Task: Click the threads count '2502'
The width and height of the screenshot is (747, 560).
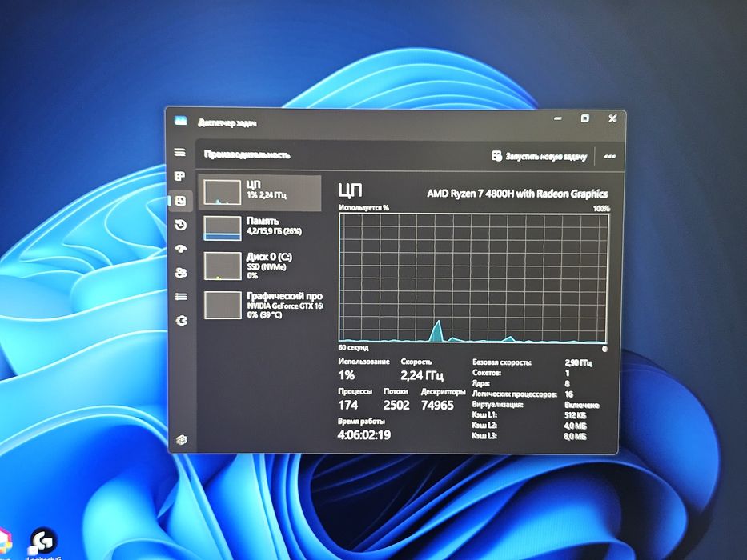Action: (x=396, y=406)
